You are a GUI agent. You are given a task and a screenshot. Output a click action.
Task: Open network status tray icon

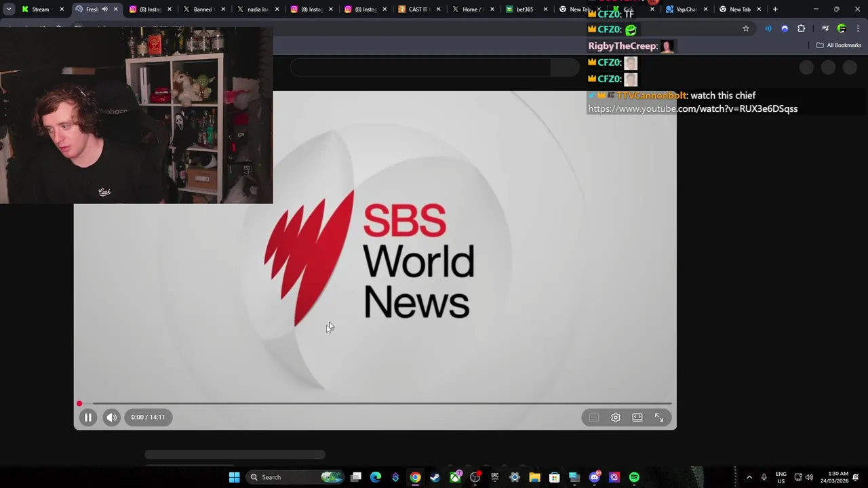(798, 477)
